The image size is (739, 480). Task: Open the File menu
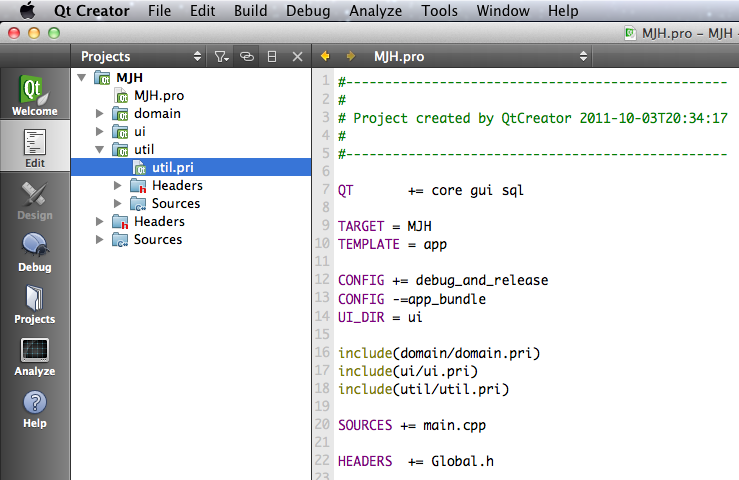159,10
